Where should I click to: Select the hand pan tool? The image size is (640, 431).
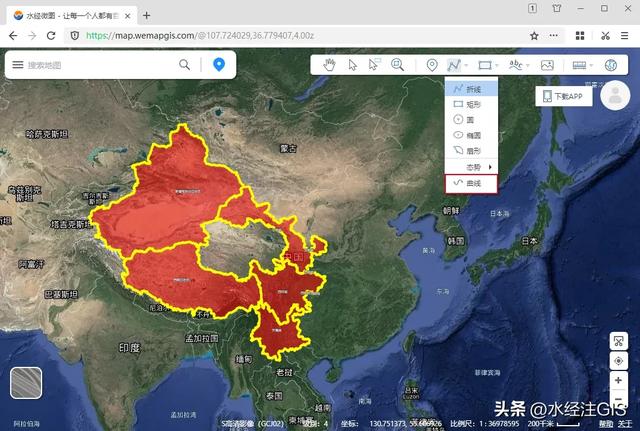pos(329,64)
